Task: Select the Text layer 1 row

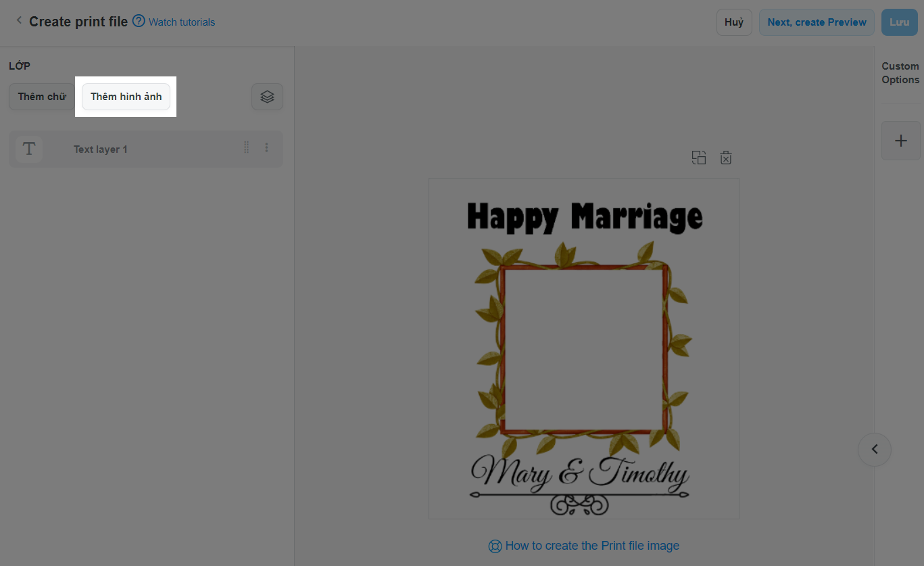Action: point(146,149)
